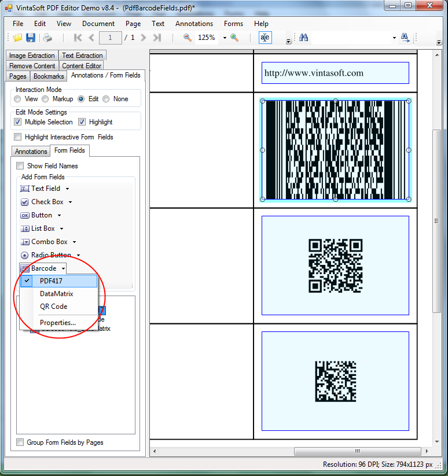Screen dimensions: 448x476
Task: Switch to the Pages tab
Action: pyautogui.click(x=17, y=76)
